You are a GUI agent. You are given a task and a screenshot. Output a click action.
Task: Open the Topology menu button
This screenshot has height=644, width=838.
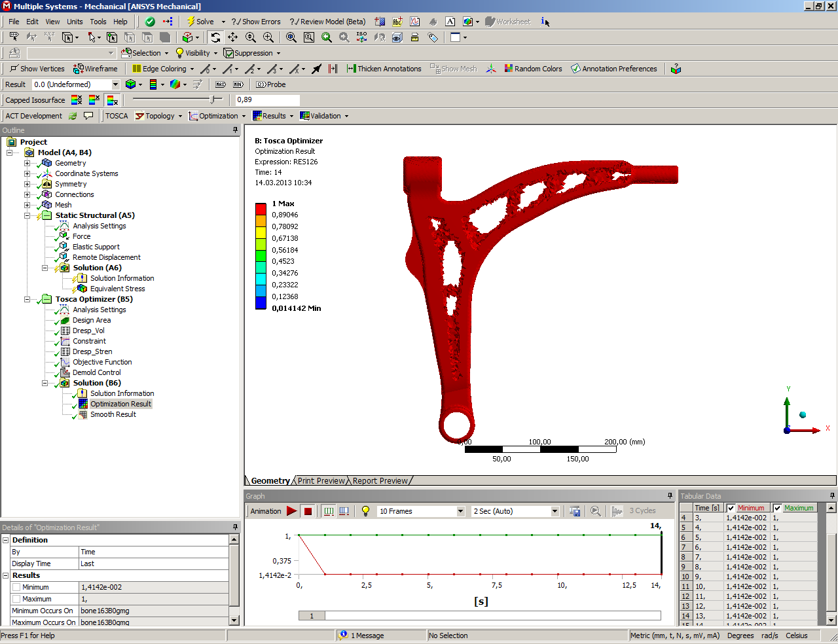point(158,116)
